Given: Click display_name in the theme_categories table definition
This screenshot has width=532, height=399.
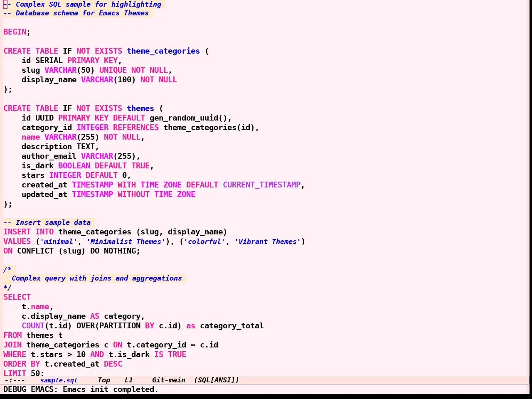Looking at the screenshot, I should click(49, 80).
